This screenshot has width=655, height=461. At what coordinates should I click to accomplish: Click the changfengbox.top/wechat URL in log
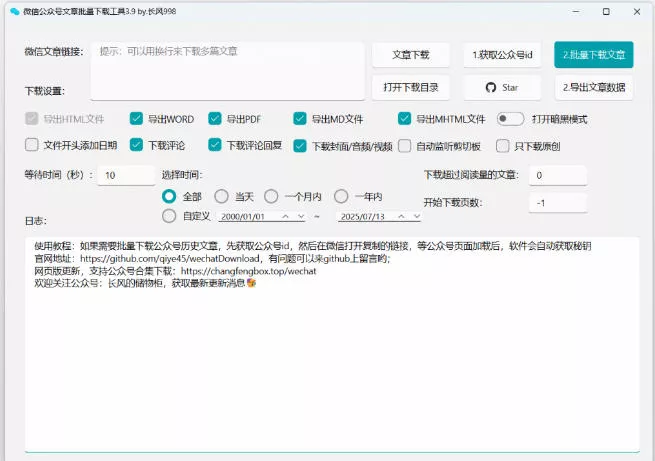pyautogui.click(x=249, y=271)
